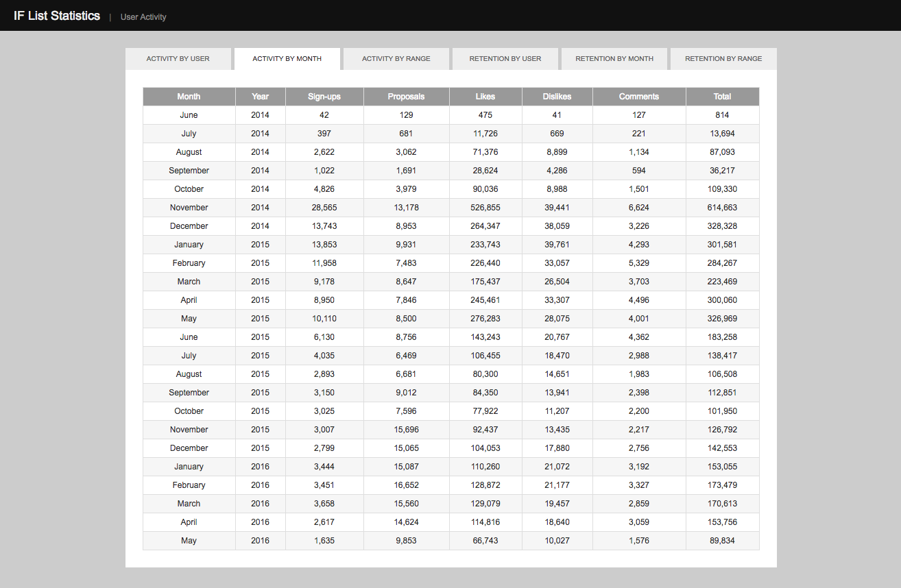
Task: Click the Comments column header
Action: 638,97
